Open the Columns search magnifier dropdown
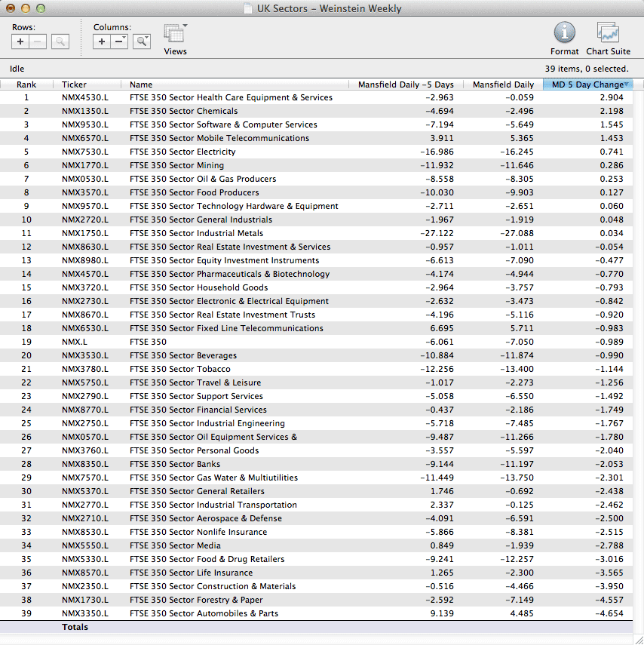 142,42
